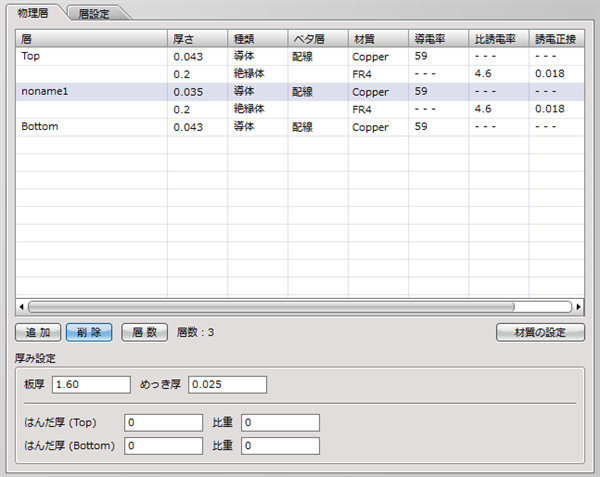This screenshot has height=477, width=600.
Task: Select the Bottom layer row
Action: (x=90, y=127)
